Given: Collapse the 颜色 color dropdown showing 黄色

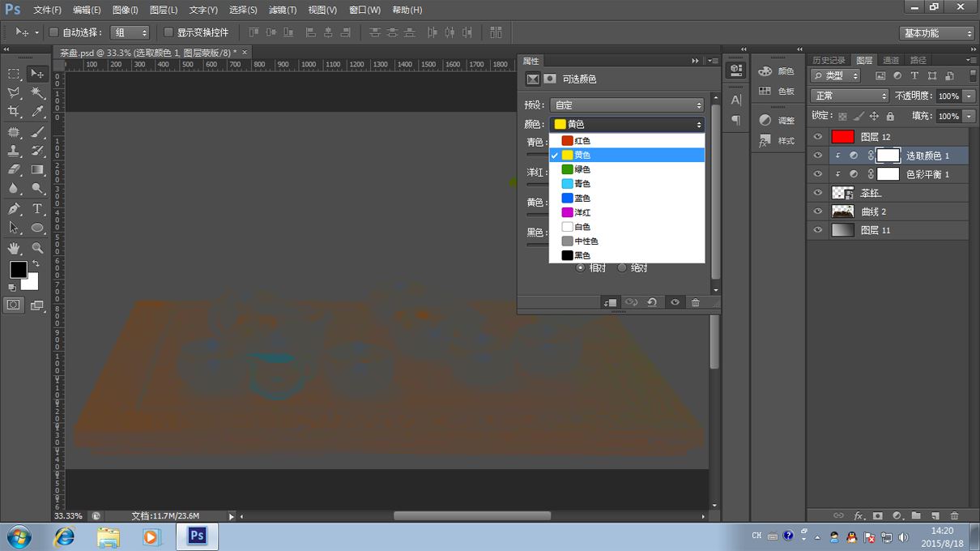Looking at the screenshot, I should 627,125.
